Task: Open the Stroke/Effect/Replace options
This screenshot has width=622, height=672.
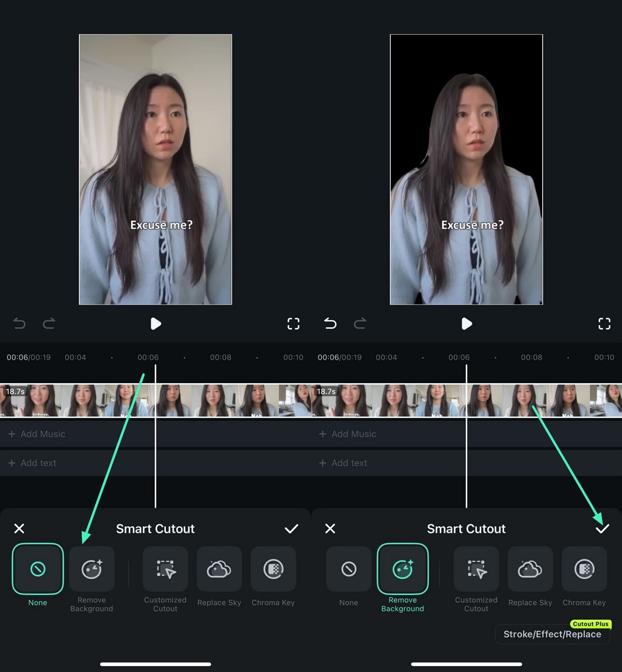Action: (x=552, y=634)
